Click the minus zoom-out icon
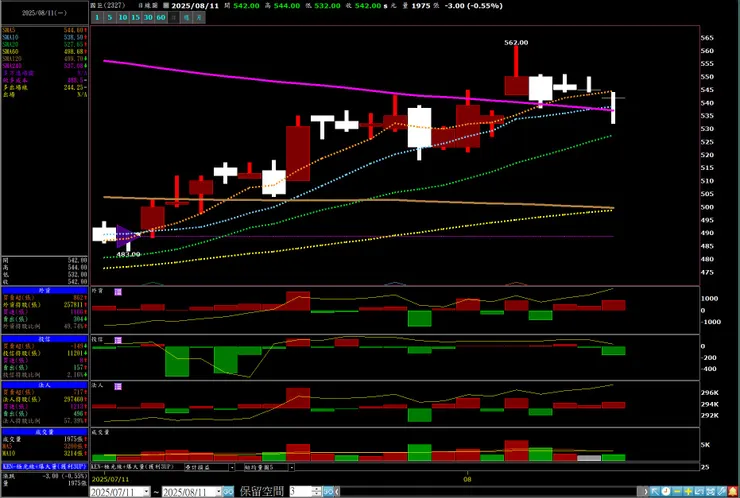The width and height of the screenshot is (740, 498). tap(677, 491)
